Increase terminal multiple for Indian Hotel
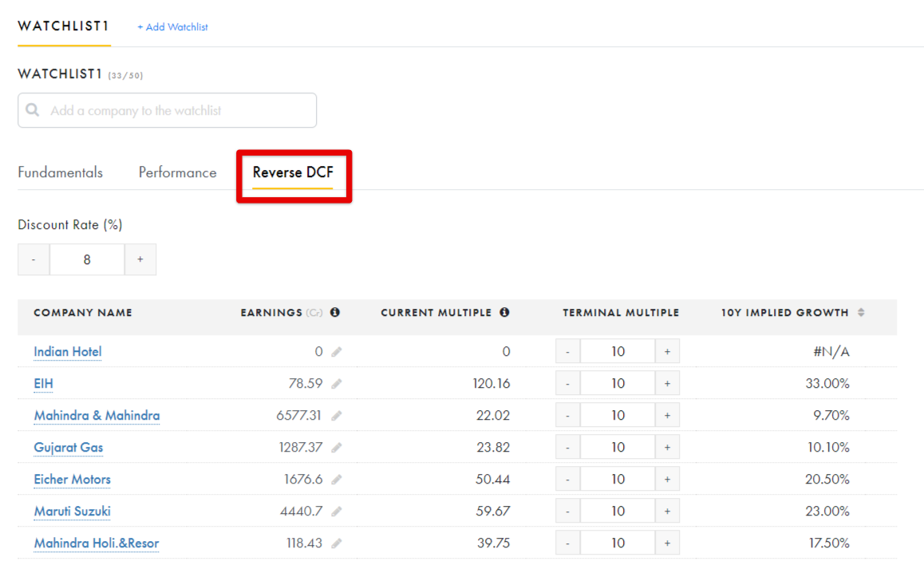Image resolution: width=924 pixels, height=561 pixels. pyautogui.click(x=667, y=352)
